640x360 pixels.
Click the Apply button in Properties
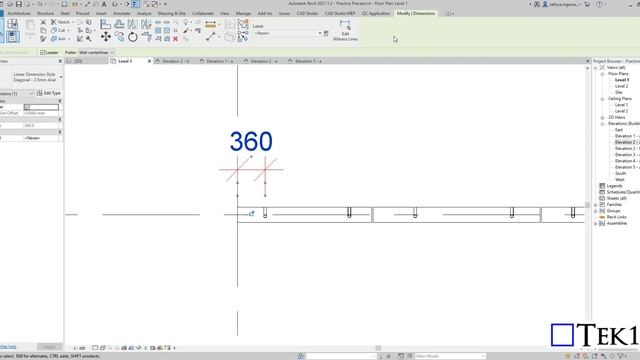(x=49, y=347)
